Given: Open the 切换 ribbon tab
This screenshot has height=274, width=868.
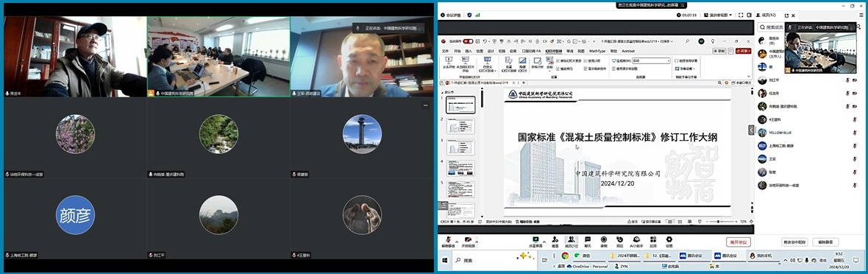Looking at the screenshot, I should [502, 51].
